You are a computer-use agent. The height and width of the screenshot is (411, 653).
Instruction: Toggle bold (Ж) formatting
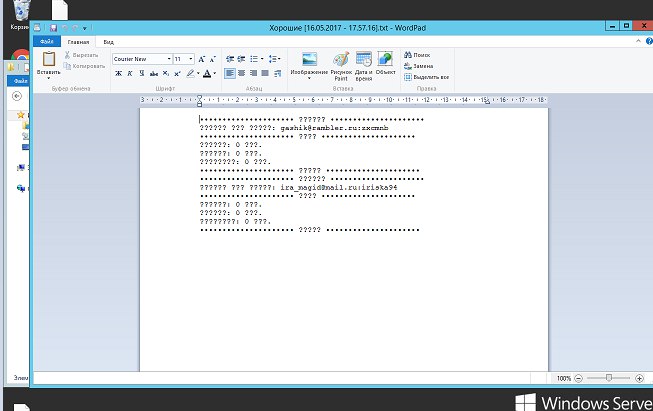tap(117, 73)
